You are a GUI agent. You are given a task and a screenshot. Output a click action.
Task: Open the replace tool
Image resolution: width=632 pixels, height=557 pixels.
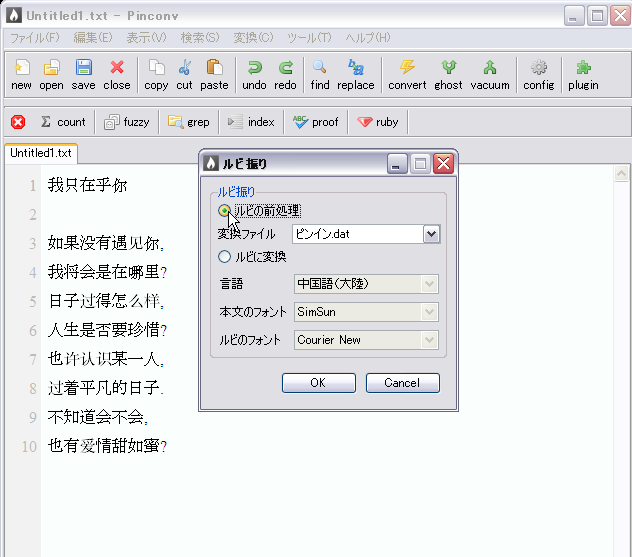(356, 75)
